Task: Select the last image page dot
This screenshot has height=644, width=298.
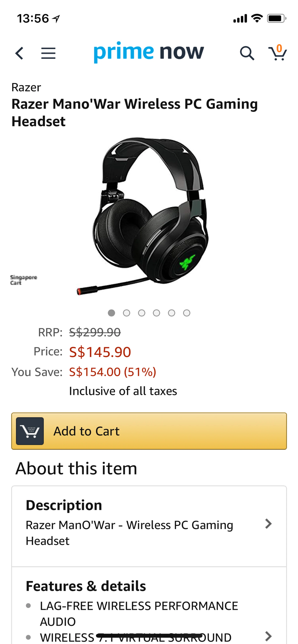Action: (x=187, y=313)
